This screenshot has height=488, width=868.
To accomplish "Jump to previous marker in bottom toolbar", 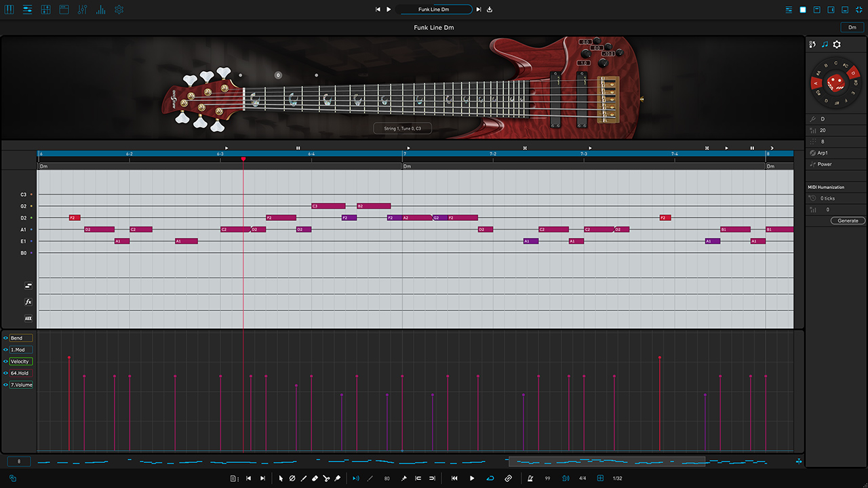I will (249, 479).
